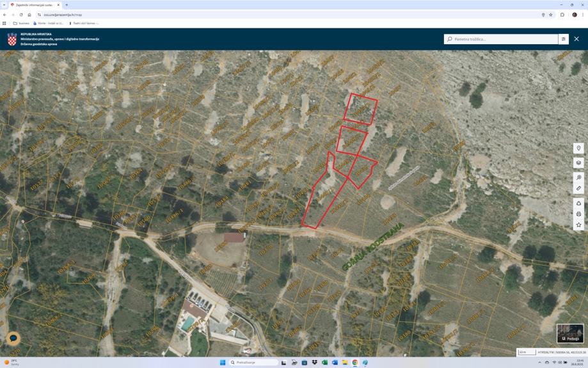
Task: Open Excel from the taskbar
Action: tap(324, 362)
